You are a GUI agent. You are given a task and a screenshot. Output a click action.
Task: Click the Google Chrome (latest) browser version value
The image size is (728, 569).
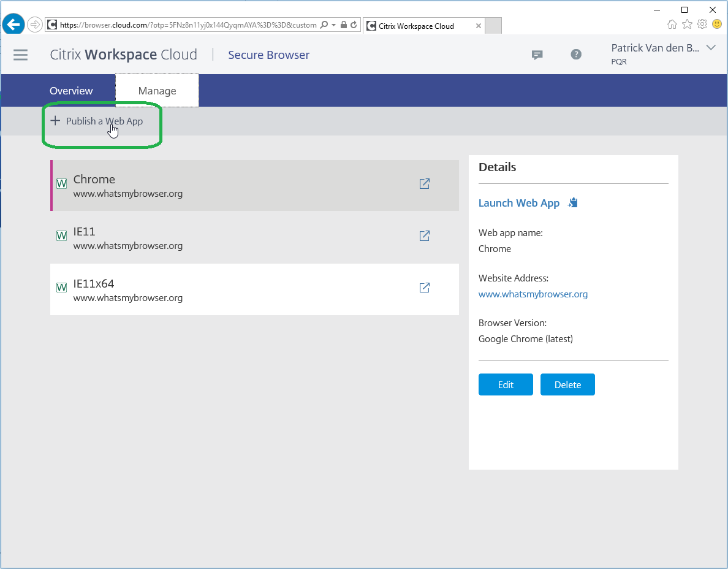tap(526, 339)
